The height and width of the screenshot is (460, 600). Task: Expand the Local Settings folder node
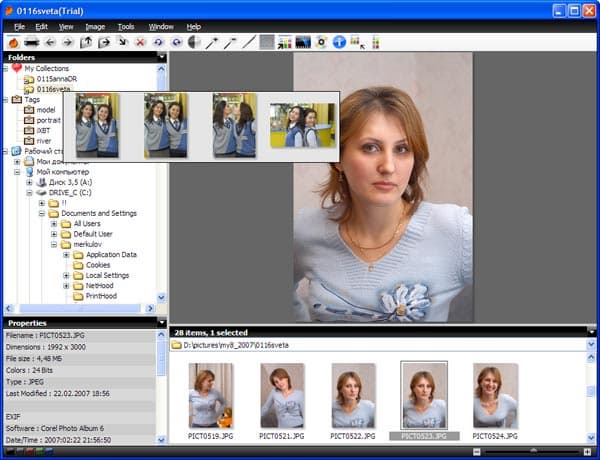[66, 276]
